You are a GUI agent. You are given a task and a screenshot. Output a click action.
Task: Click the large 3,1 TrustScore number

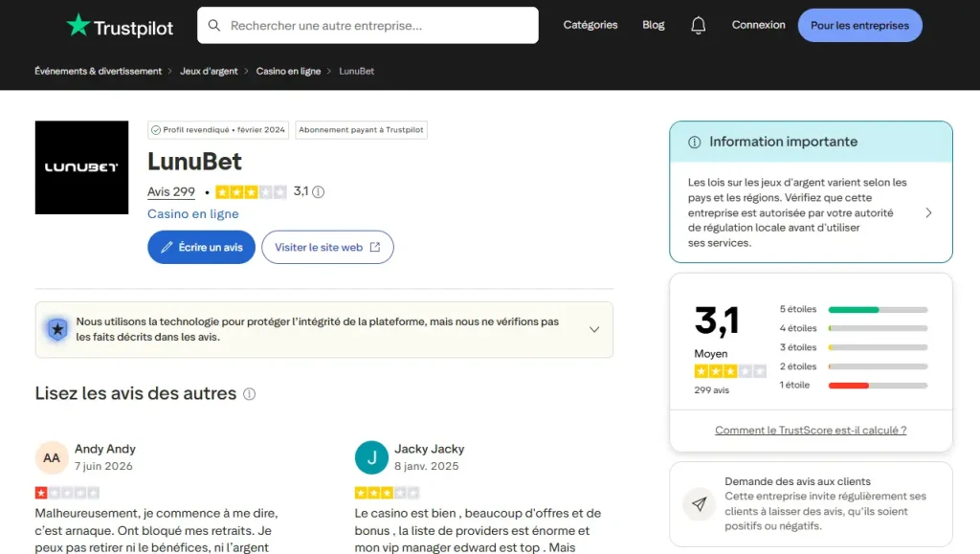point(717,321)
